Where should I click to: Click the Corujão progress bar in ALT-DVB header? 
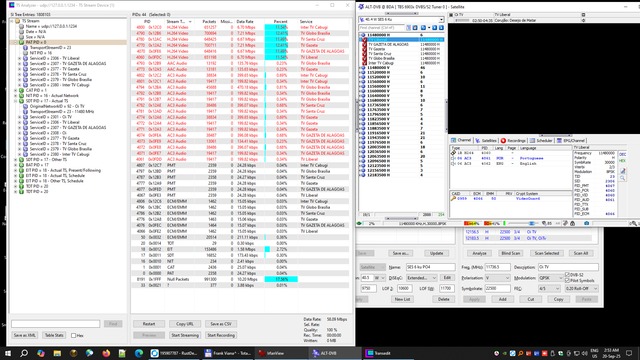click(x=461, y=20)
